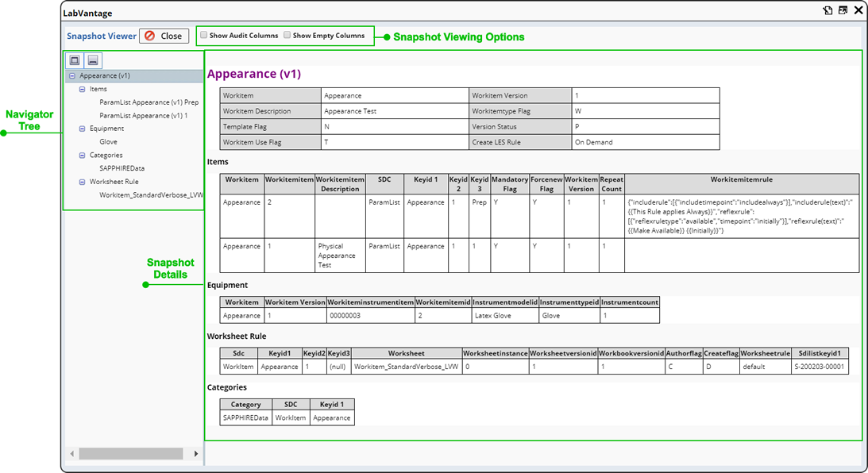Select the Categories label in navigator tree

tap(106, 156)
